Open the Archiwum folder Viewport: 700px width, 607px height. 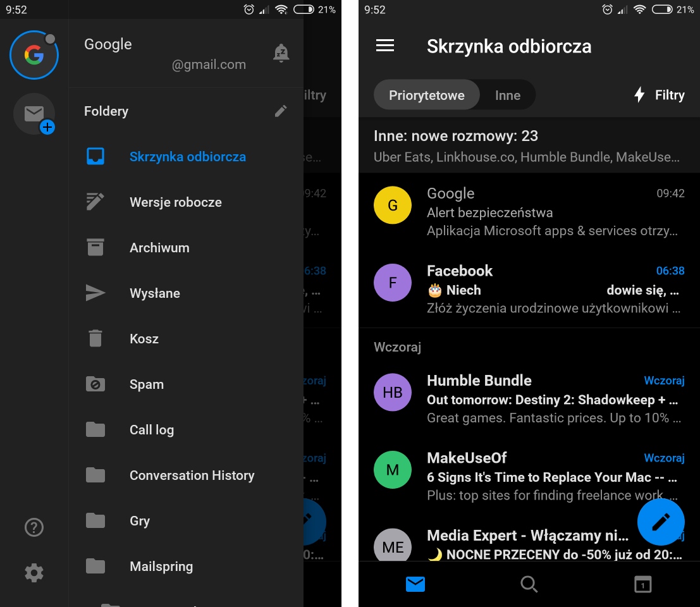[x=186, y=248]
